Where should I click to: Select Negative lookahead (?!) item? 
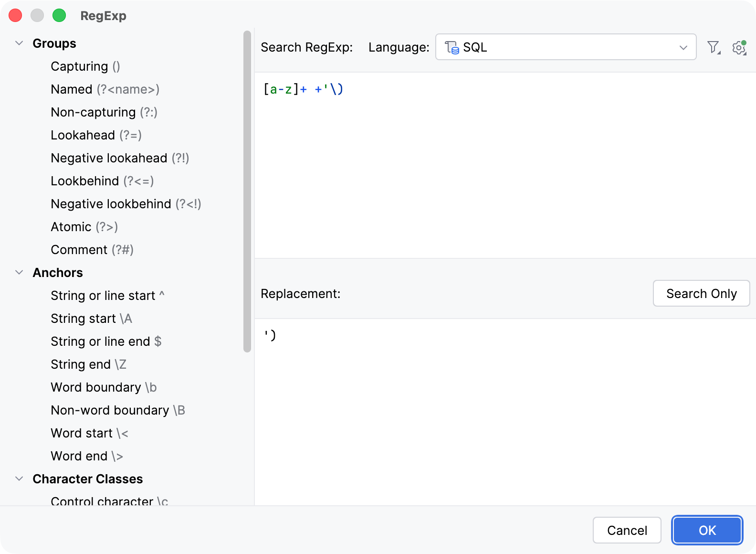coord(120,158)
